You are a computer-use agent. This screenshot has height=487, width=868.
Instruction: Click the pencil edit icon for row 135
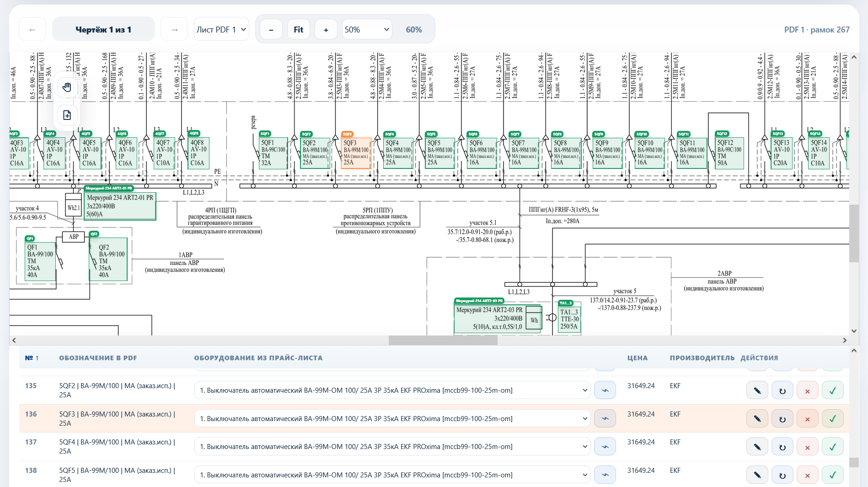[757, 390]
